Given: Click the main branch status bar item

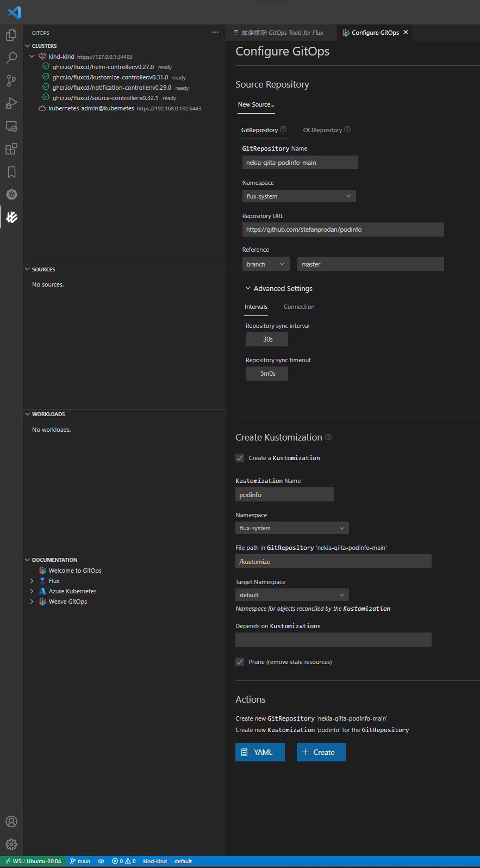Looking at the screenshot, I should [x=80, y=861].
